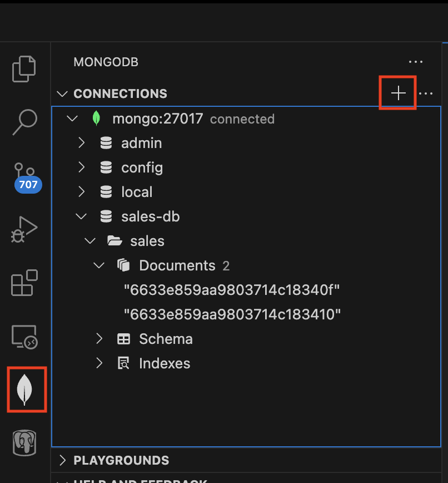Image resolution: width=448 pixels, height=483 pixels.
Task: Expand the admin database
Action: 81,143
